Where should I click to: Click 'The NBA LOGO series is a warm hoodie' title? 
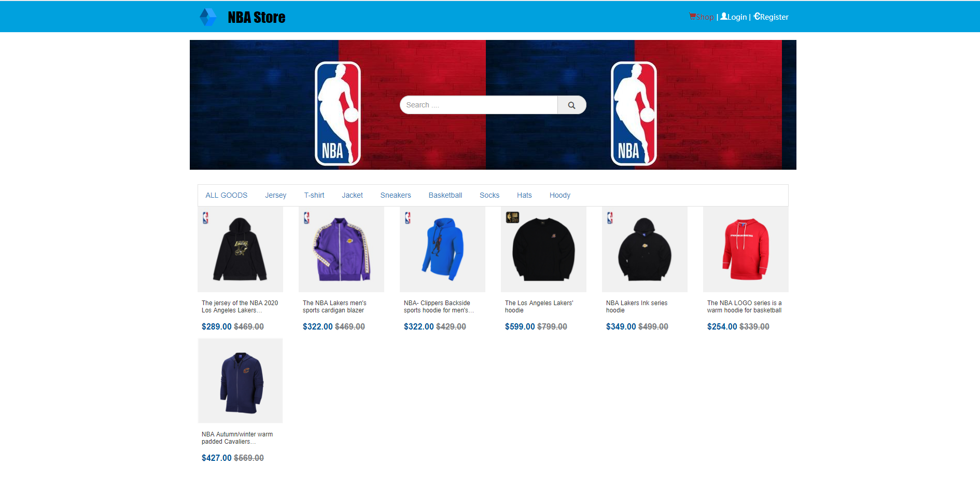tap(745, 307)
